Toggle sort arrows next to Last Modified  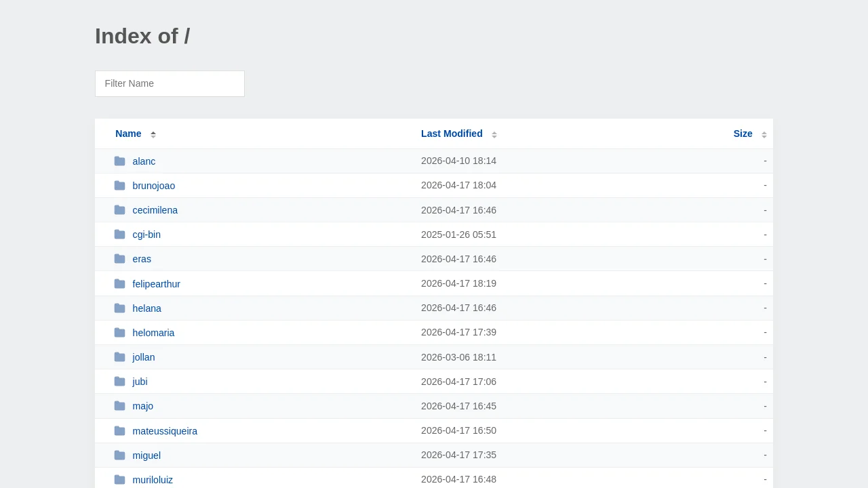click(x=494, y=134)
